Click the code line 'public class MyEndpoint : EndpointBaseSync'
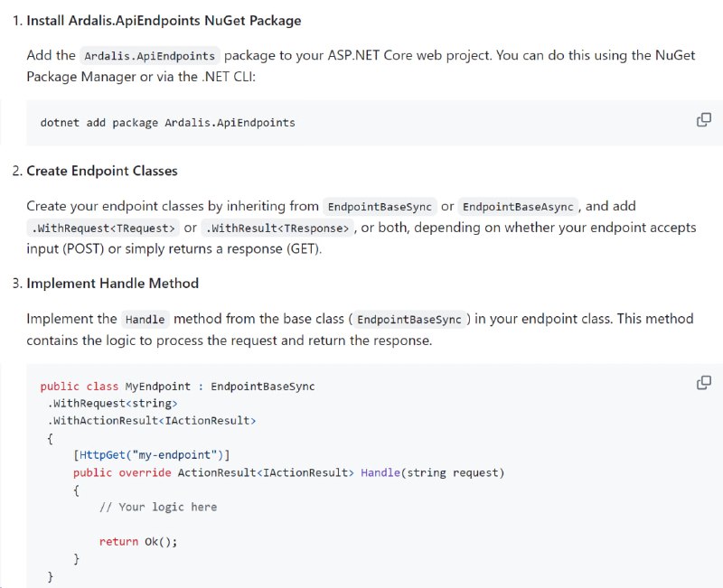This screenshot has width=723, height=588. point(177,387)
